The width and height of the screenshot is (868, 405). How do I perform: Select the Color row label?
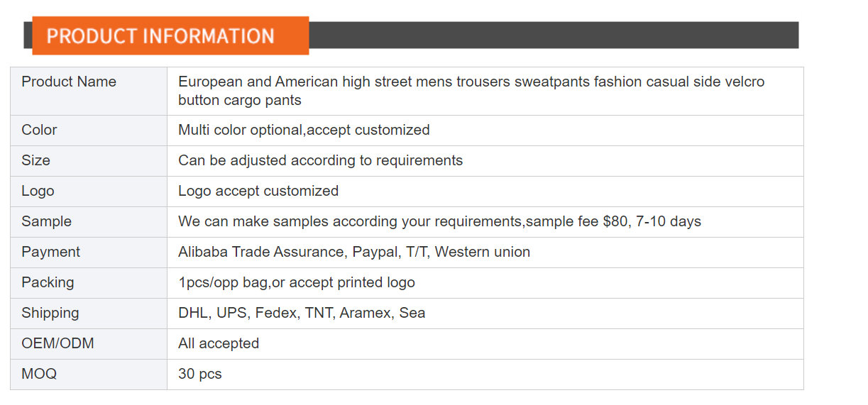click(39, 130)
